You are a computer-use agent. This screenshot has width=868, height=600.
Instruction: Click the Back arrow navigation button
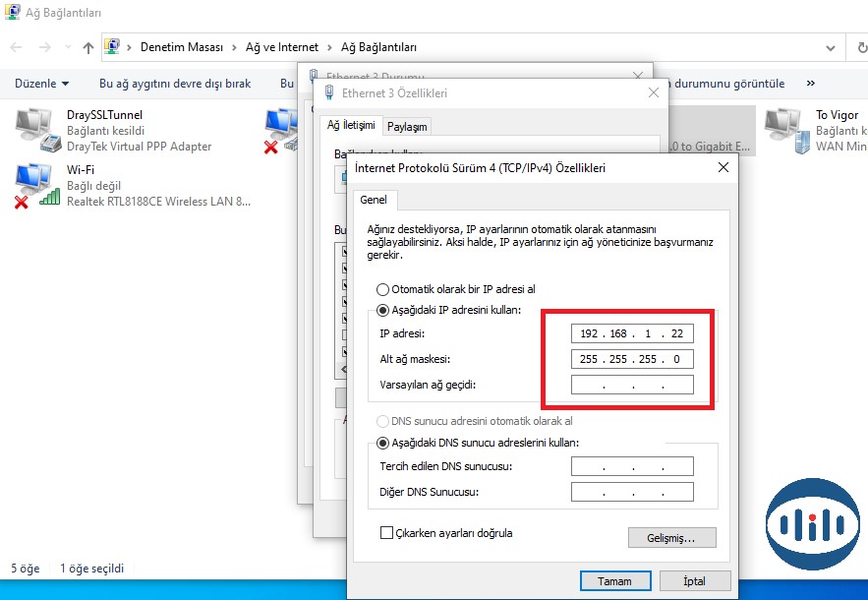[17, 47]
